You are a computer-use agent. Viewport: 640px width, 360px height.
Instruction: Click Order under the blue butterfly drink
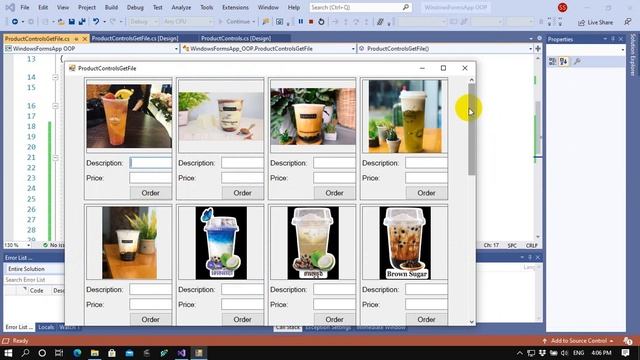pos(242,319)
